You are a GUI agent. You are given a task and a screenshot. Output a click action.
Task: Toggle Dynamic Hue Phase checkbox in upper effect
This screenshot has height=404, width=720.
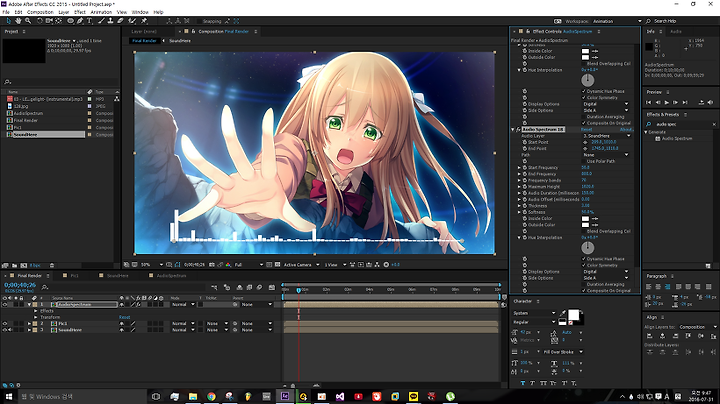584,91
